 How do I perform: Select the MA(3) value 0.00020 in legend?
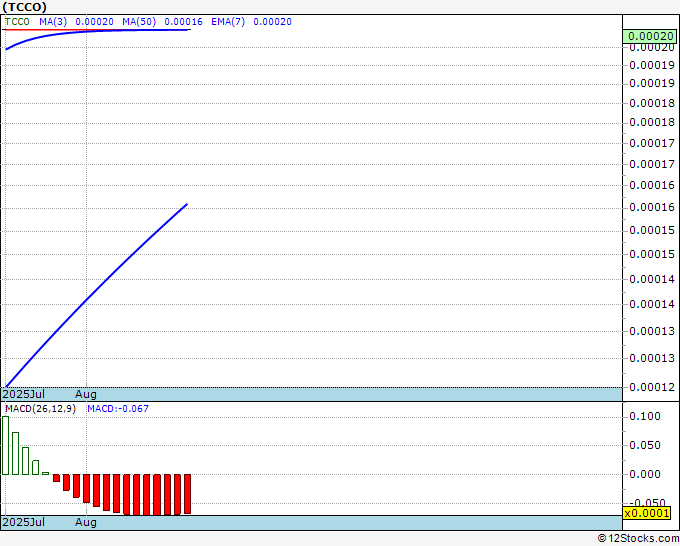click(95, 22)
